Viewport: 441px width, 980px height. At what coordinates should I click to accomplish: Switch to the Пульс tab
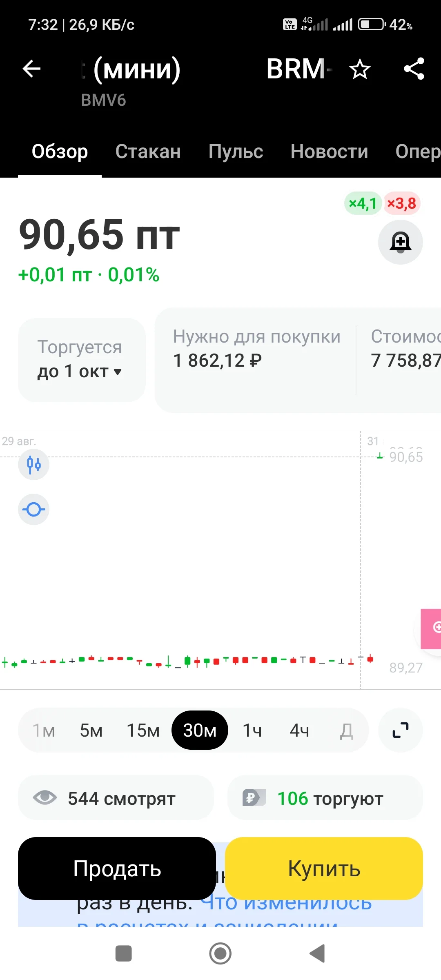coord(236,151)
